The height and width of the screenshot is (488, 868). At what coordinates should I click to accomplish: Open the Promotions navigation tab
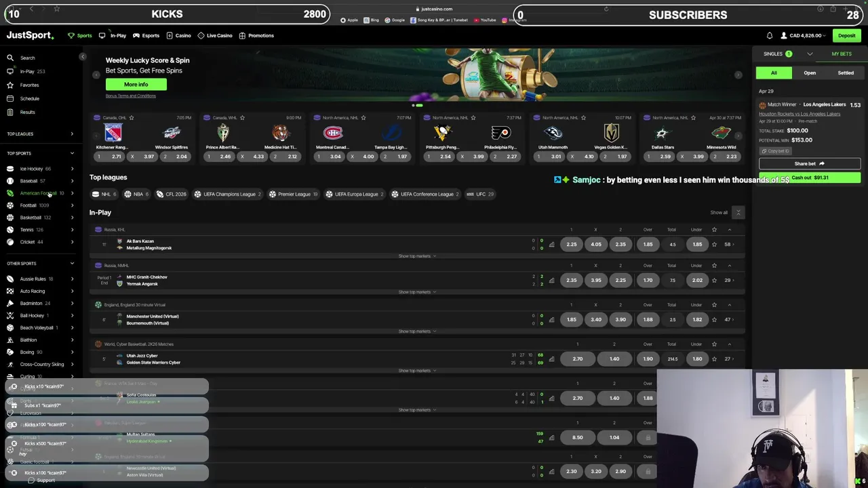tap(256, 35)
